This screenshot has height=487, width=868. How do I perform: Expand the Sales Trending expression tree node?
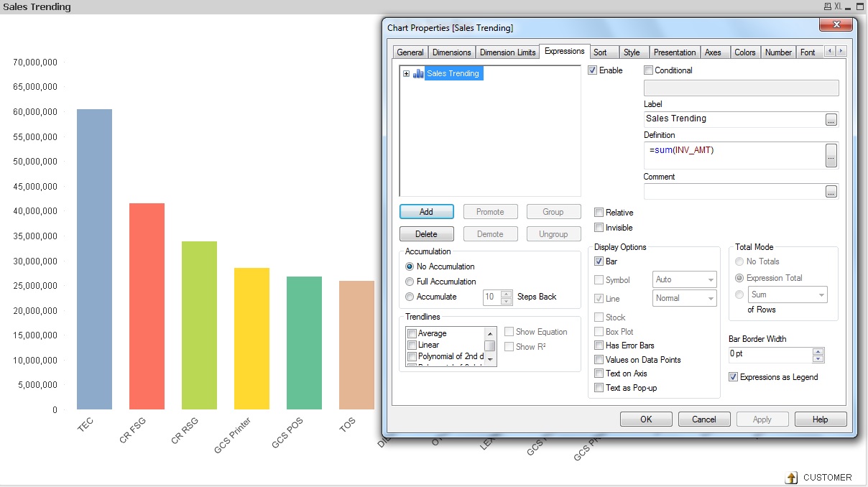coord(407,73)
